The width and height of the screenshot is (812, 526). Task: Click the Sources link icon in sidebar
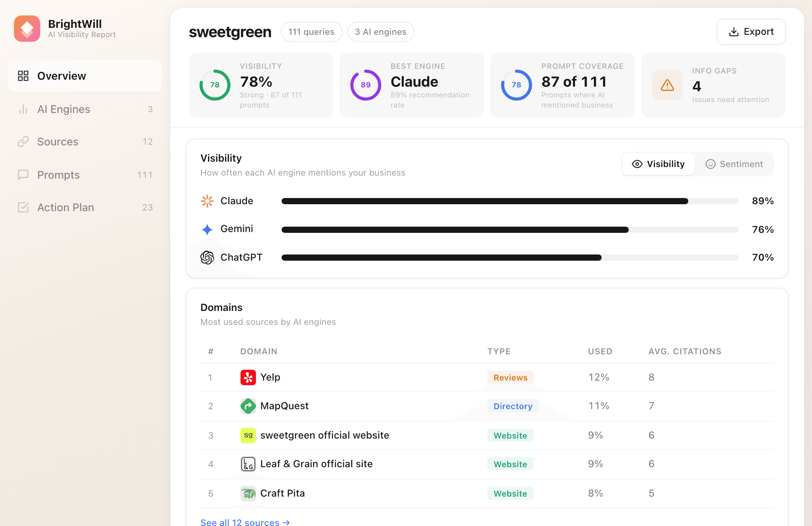(23, 142)
